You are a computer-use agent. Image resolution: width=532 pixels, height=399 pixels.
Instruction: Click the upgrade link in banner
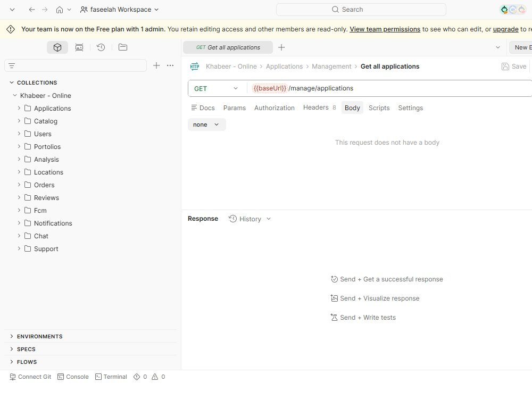tap(505, 29)
